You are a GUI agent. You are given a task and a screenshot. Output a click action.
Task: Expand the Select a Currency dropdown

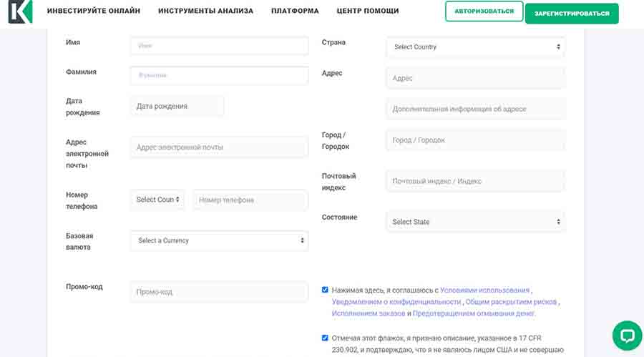[219, 240]
